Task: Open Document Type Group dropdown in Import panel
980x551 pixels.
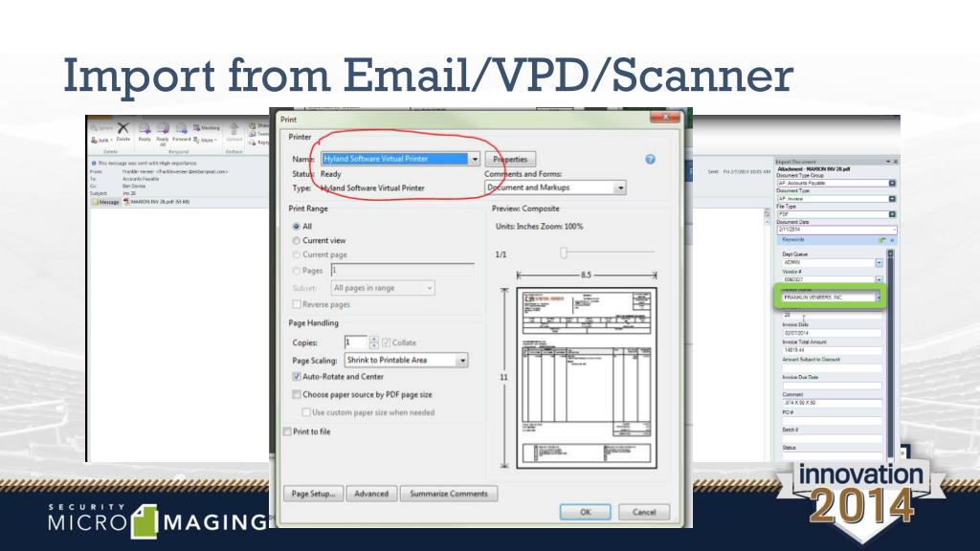Action: (892, 183)
